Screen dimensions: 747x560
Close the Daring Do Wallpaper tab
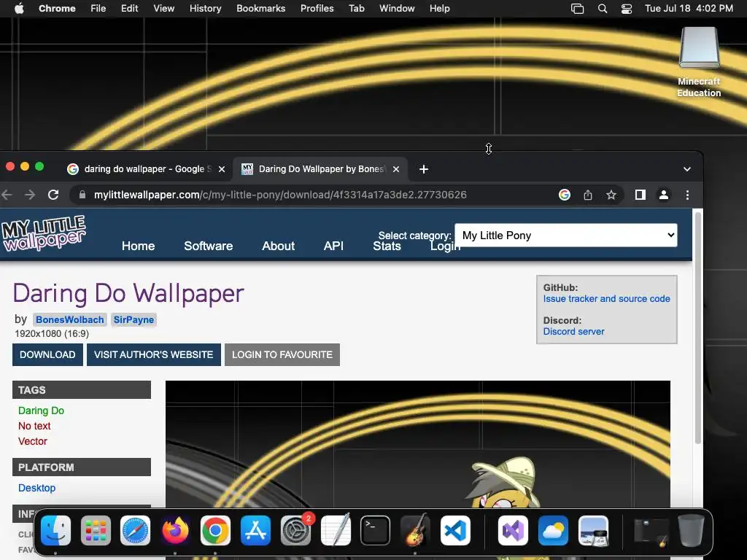pos(396,169)
